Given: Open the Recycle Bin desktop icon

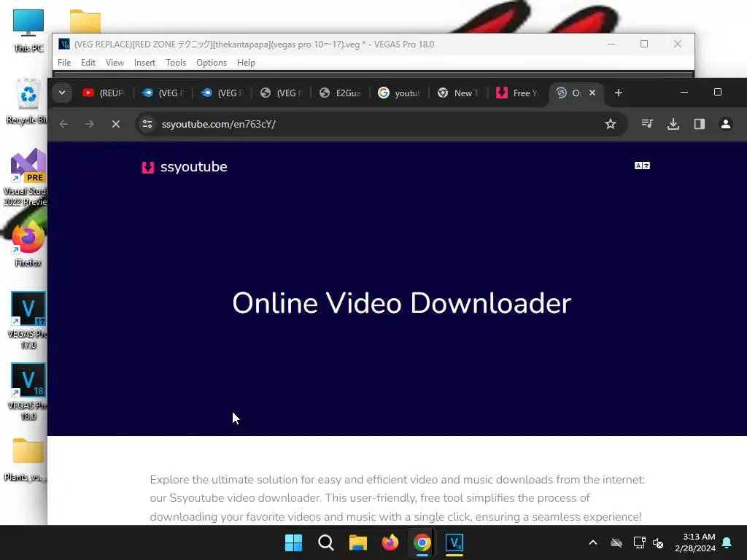Looking at the screenshot, I should click(x=28, y=101).
